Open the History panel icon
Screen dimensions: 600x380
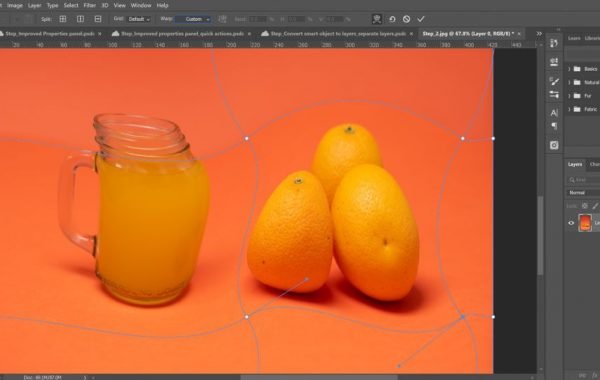pos(554,43)
